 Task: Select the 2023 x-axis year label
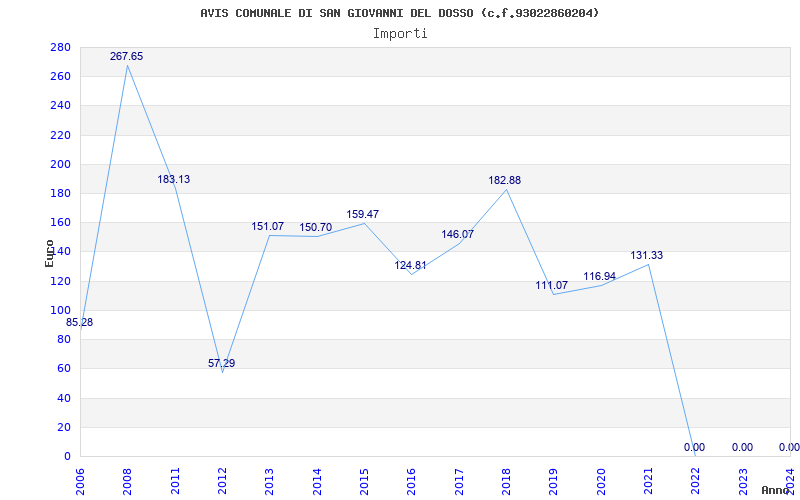pos(743,482)
